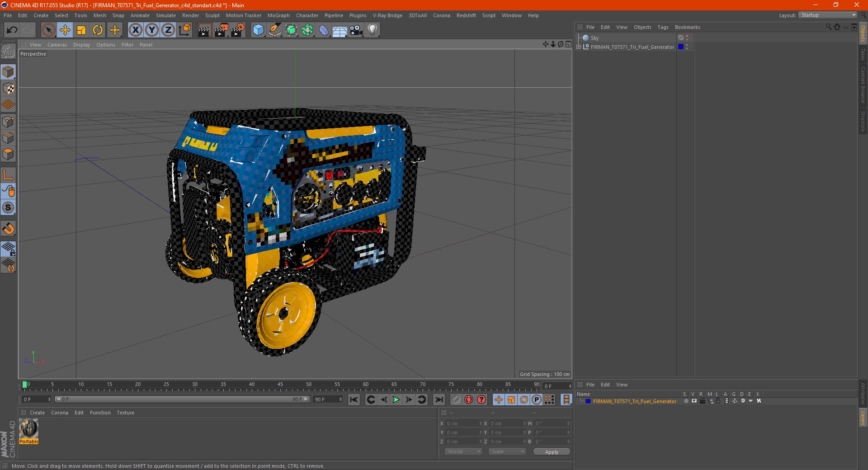
Task: Open the deformer objects icon
Action: click(x=324, y=30)
